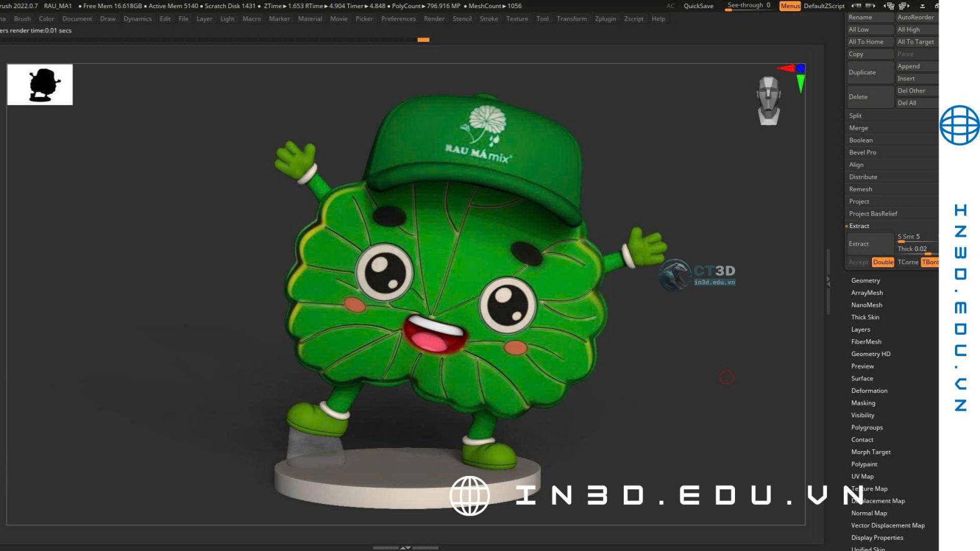The image size is (980, 551).
Task: Click DefaultZScript button
Action: pos(824,6)
